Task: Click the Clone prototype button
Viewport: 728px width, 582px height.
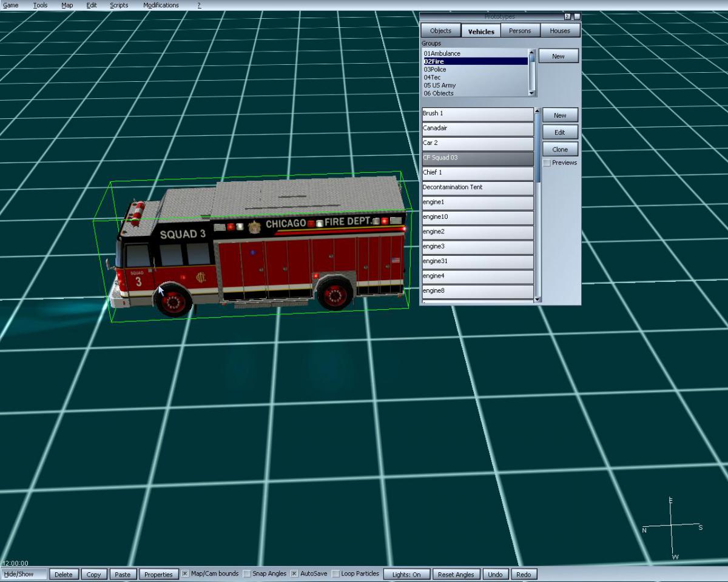Action: (560, 149)
